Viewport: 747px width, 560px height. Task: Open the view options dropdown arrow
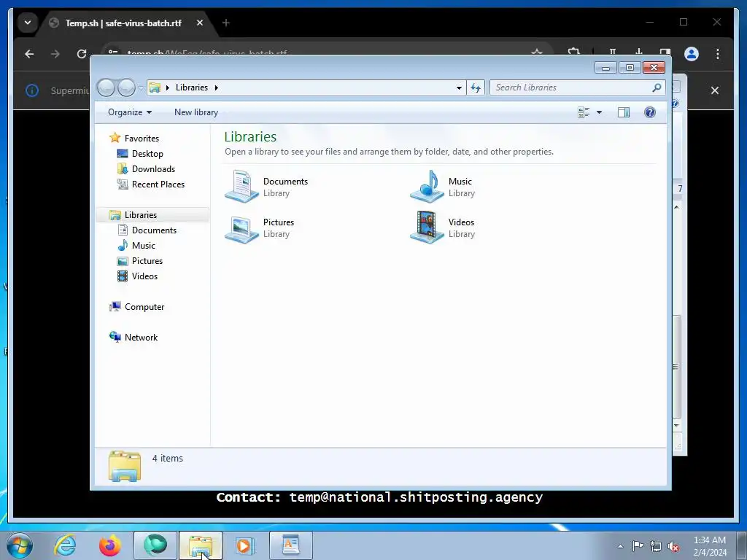[x=600, y=112]
